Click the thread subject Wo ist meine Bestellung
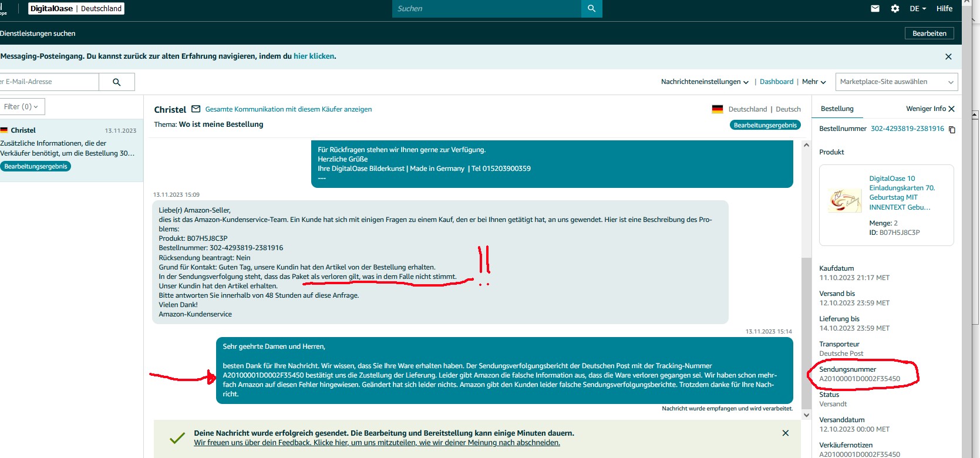Viewport: 980px width, 458px height. (x=221, y=124)
